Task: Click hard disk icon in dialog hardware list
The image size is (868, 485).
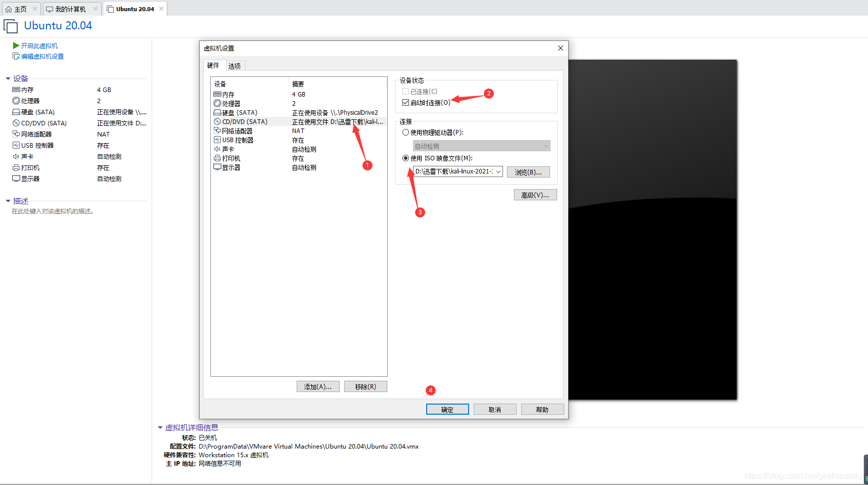Action: [x=217, y=112]
